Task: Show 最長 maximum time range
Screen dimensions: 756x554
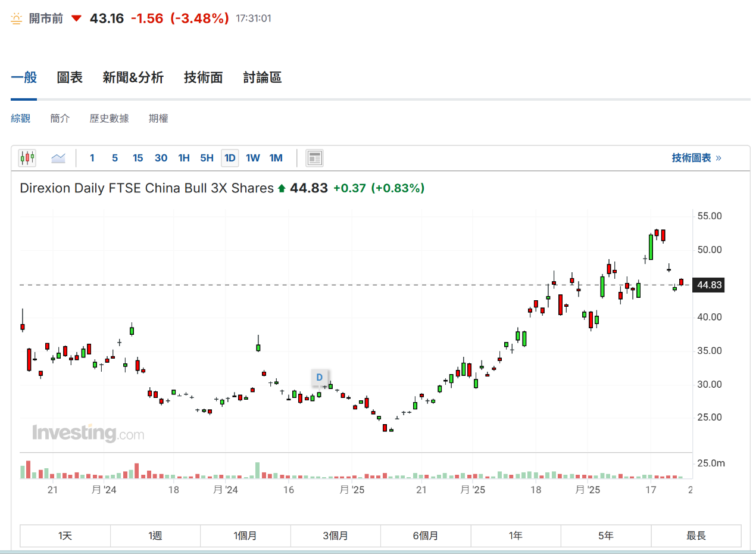Action: point(696,536)
